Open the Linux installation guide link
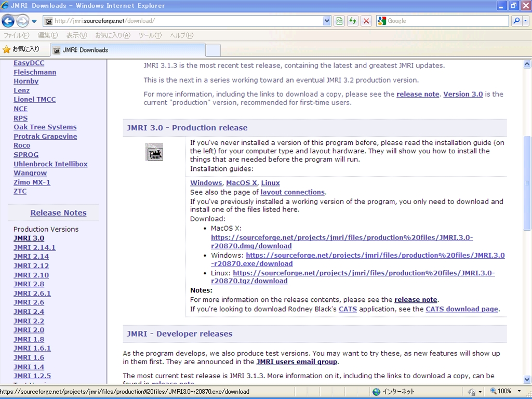 click(x=270, y=183)
